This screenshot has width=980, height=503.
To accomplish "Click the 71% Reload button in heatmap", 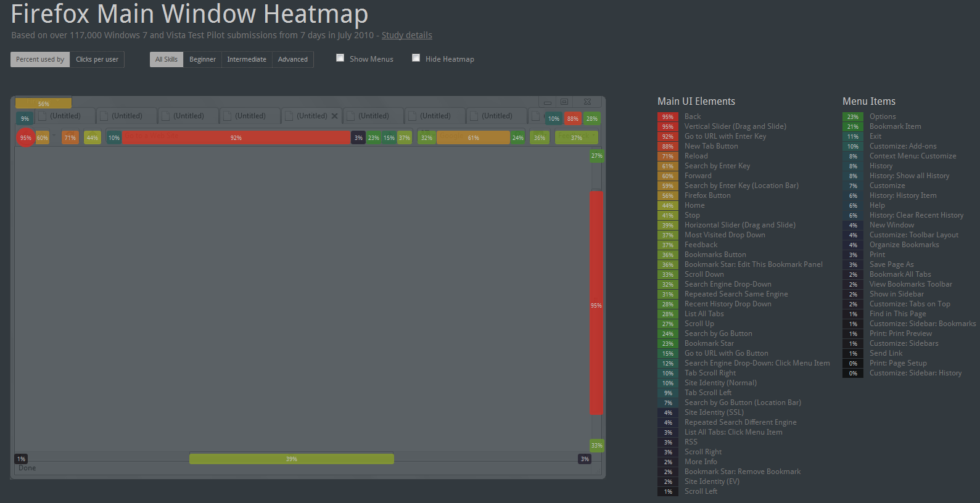I will click(70, 137).
